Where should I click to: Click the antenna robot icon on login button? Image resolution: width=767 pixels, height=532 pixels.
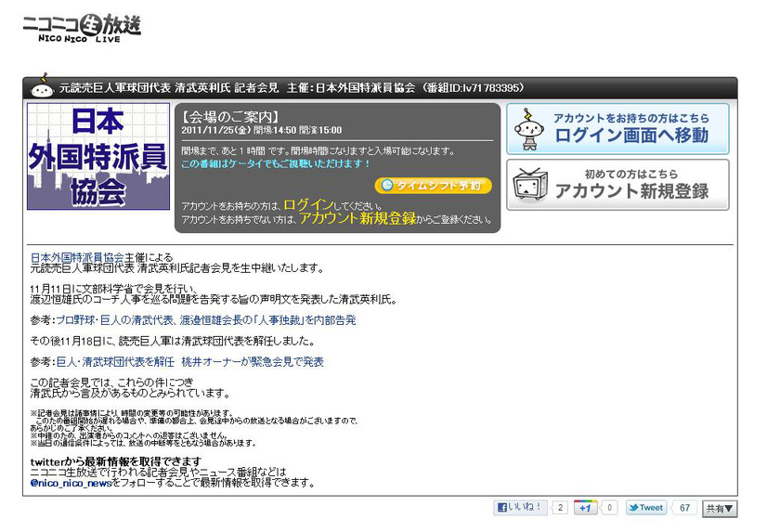pos(529,129)
